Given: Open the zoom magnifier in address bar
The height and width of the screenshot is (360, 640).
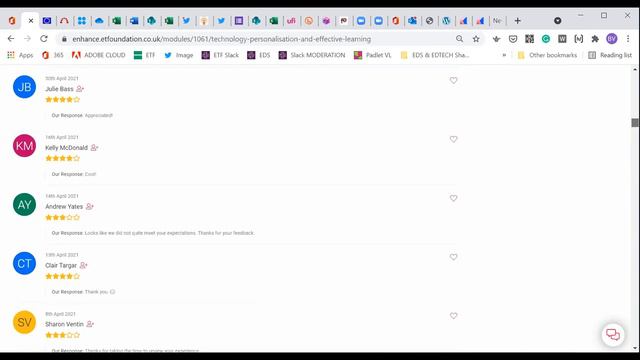Looking at the screenshot, I should (x=460, y=39).
